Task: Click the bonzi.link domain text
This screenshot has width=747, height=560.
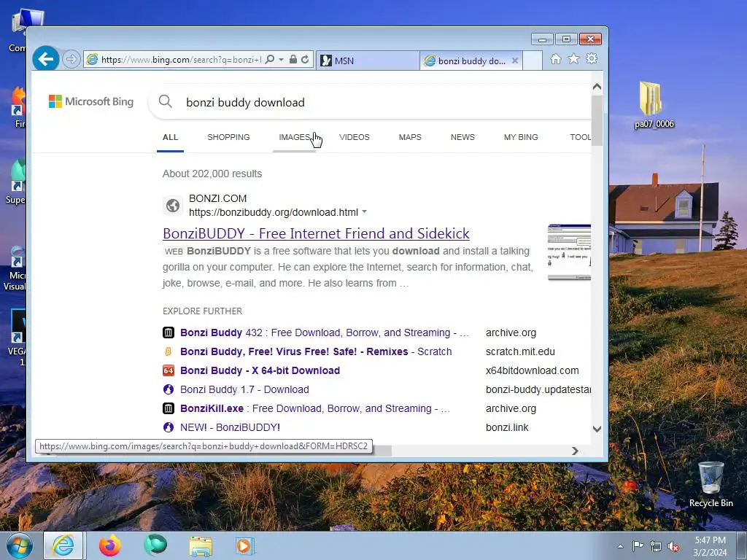Action: 507,427
